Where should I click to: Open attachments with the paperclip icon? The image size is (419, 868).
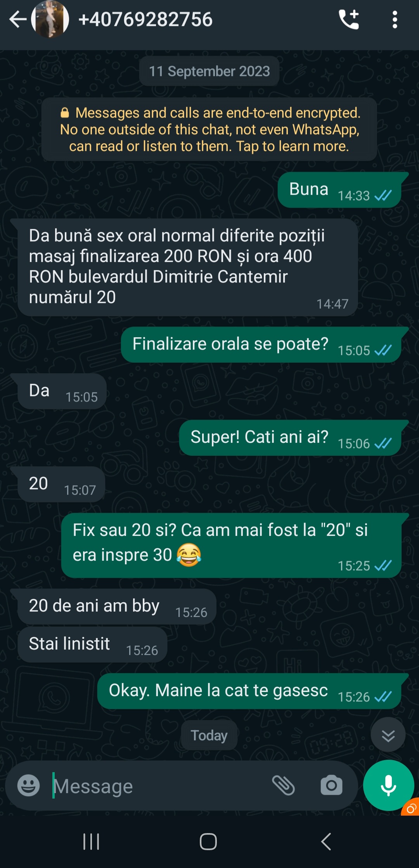pyautogui.click(x=284, y=785)
